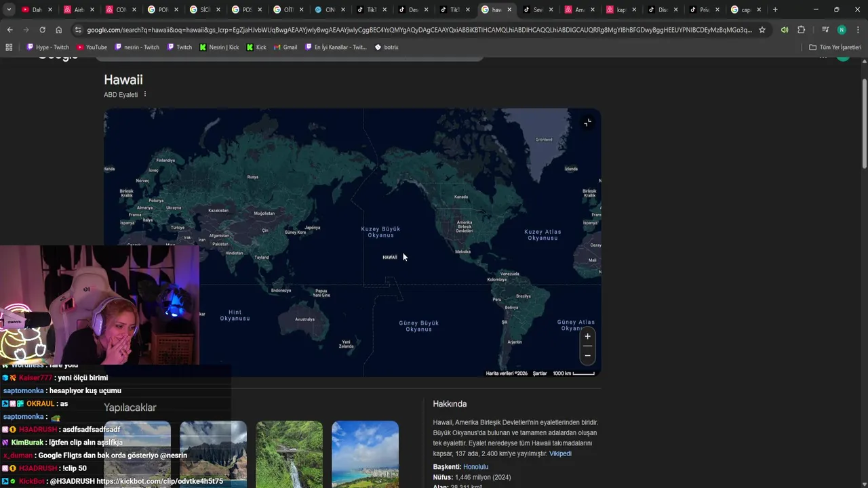The image size is (868, 488).
Task: Switch to the 'CIN' tab
Action: (x=325, y=9)
